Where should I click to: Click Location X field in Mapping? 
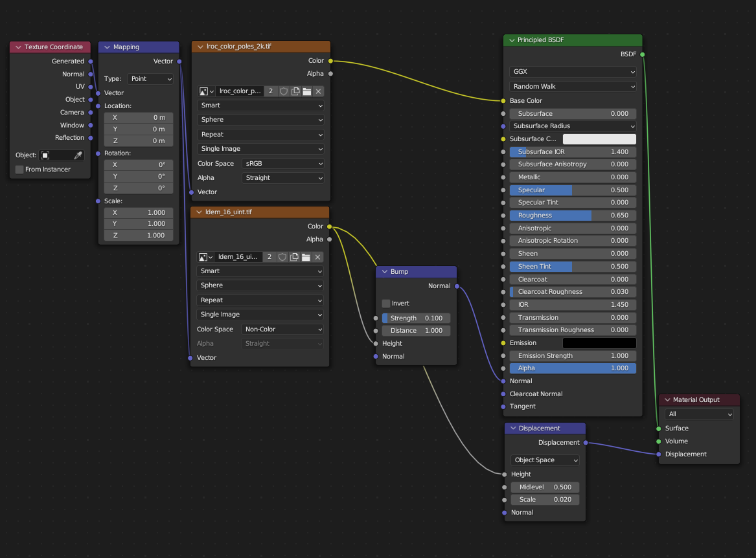139,118
